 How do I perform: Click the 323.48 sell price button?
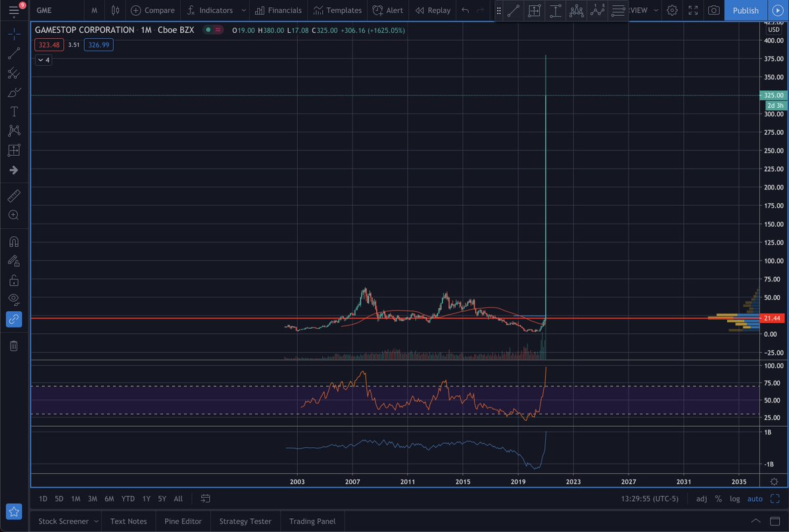pyautogui.click(x=49, y=45)
